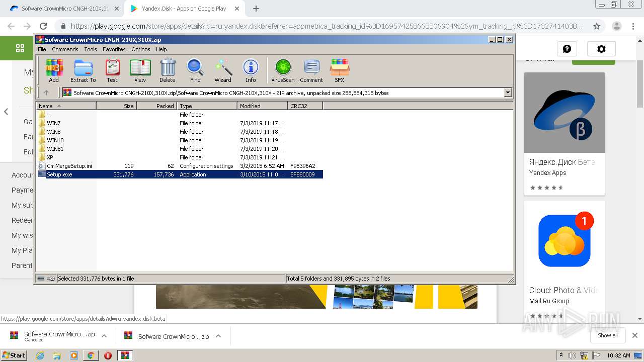Click the View file toolbar icon
The height and width of the screenshot is (362, 644).
tap(140, 70)
